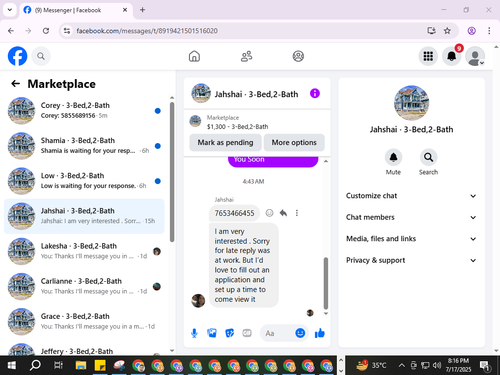The width and height of the screenshot is (500, 375).
Task: Open Corey 3-Bed,2-Bath conversation
Action: [x=84, y=111]
